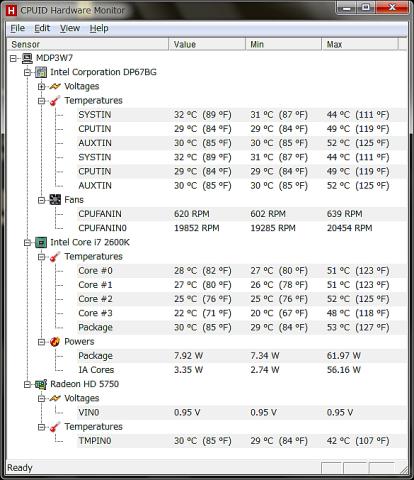Screen dimensions: 414x480
Task: Click the Fans icon
Action: [x=55, y=200]
